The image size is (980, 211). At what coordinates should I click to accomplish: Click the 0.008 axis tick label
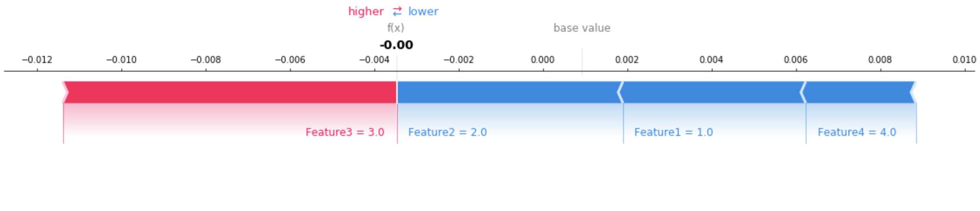pos(880,60)
